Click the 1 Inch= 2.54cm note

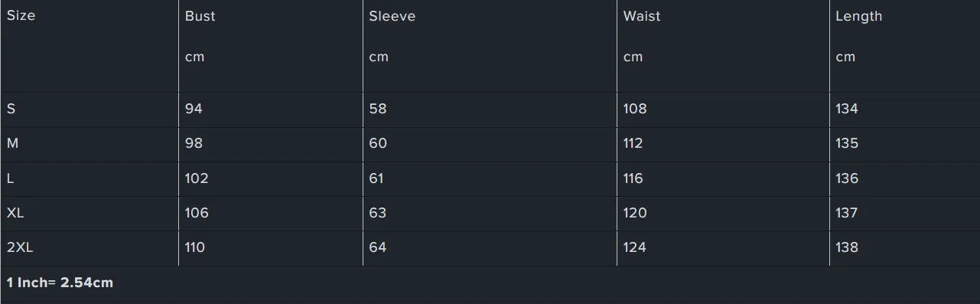point(60,283)
